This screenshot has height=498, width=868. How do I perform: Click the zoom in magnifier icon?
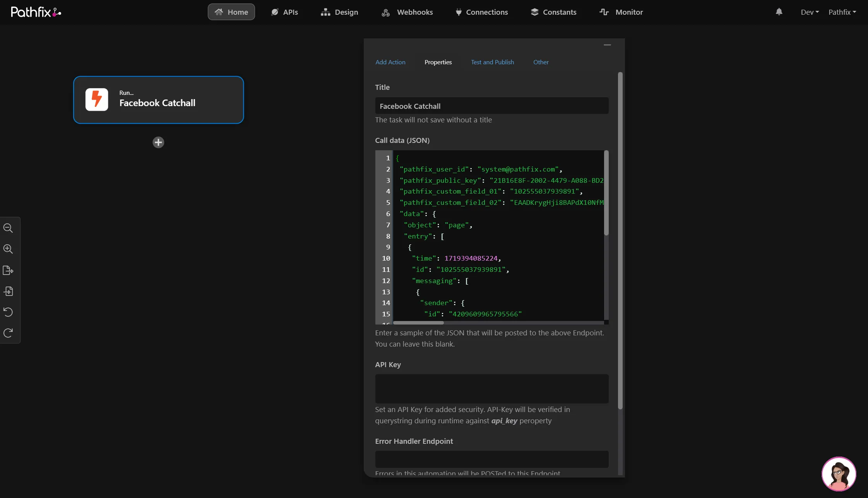pyautogui.click(x=8, y=249)
